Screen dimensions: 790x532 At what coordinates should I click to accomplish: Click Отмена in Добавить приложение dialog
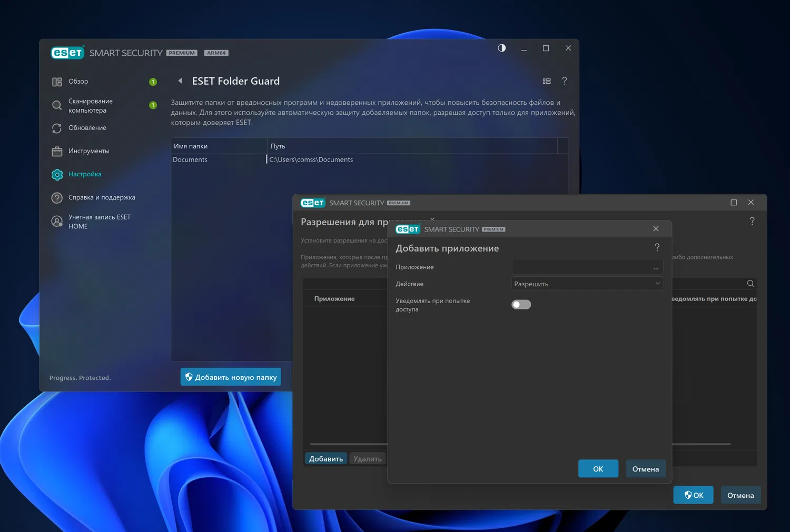(646, 469)
